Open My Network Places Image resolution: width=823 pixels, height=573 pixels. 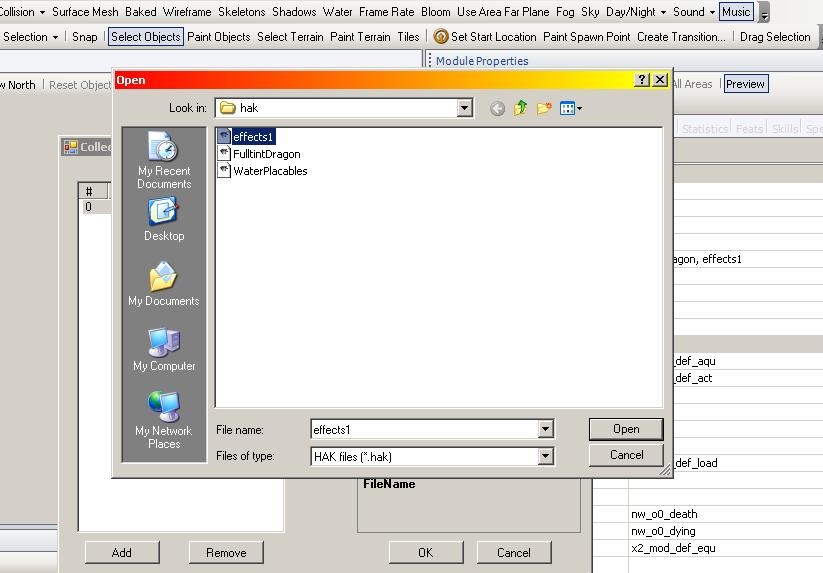(x=164, y=420)
